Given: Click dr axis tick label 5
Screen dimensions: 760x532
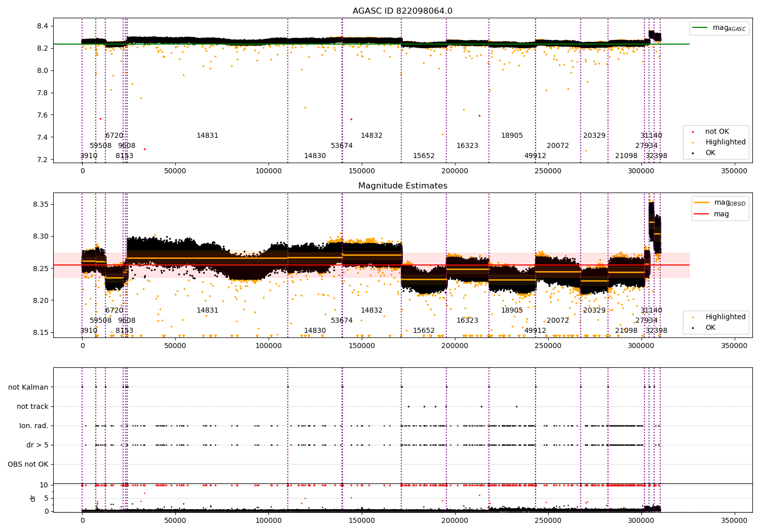Looking at the screenshot, I should (46, 498).
